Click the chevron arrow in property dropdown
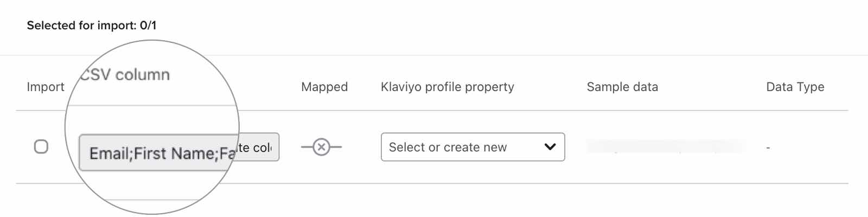868x217 pixels. click(550, 147)
